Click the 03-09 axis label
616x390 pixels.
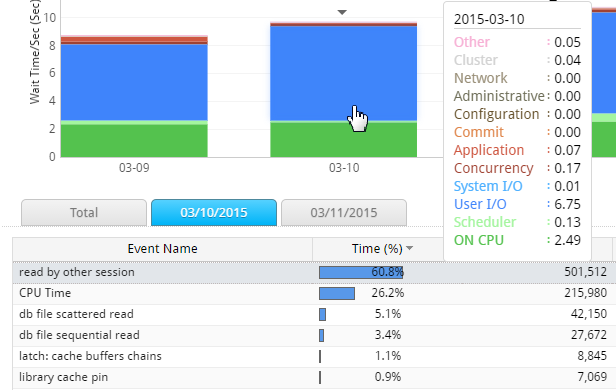tap(134, 168)
